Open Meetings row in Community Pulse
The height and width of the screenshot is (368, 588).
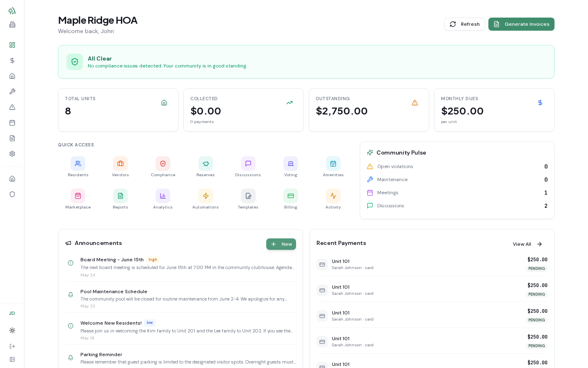(x=457, y=193)
